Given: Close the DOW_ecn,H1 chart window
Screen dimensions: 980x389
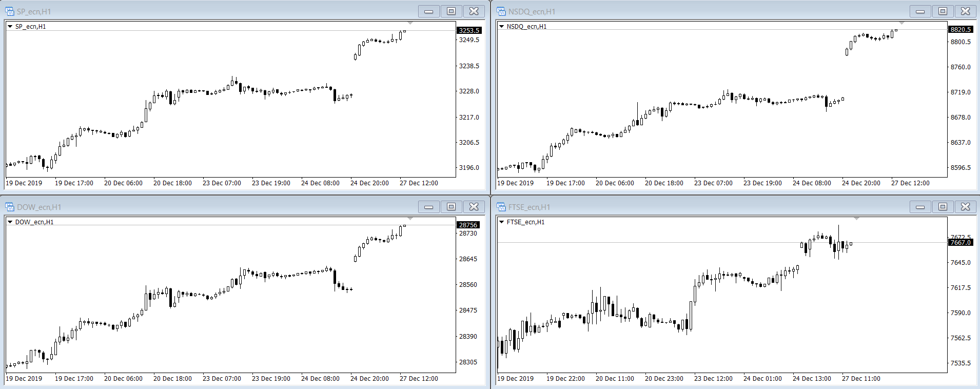Looking at the screenshot, I should coord(474,207).
